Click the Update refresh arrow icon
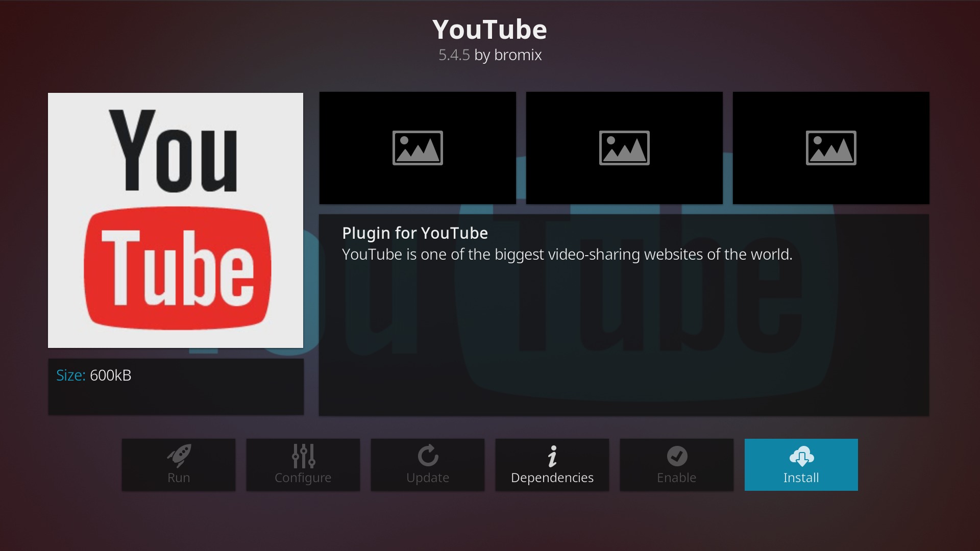This screenshot has height=551, width=980. (428, 456)
